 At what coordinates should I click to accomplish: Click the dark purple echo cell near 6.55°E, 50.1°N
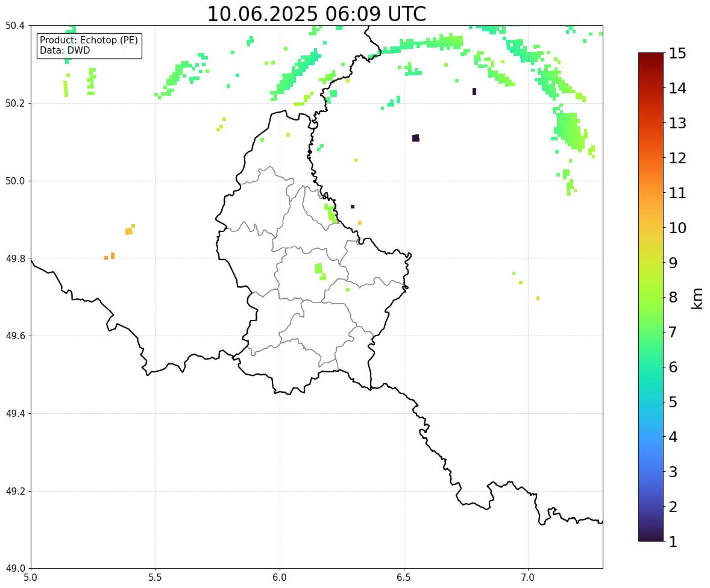point(416,138)
